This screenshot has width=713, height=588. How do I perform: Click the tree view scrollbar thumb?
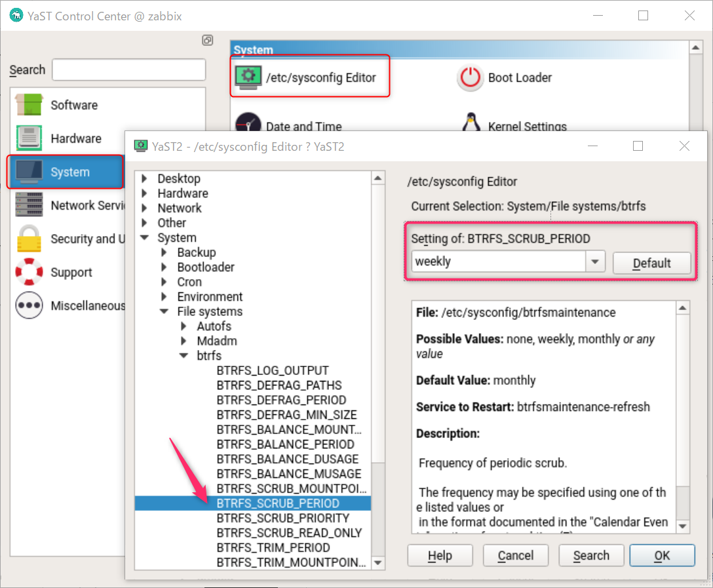(378, 509)
